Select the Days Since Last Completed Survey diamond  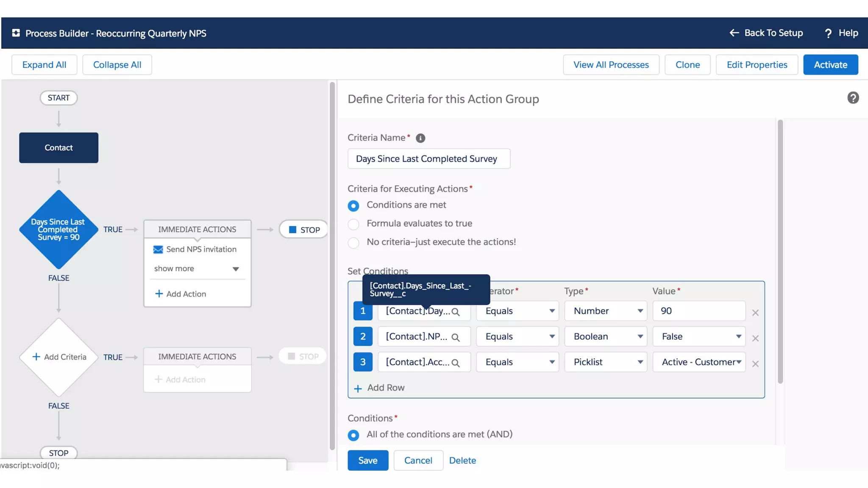(x=59, y=229)
